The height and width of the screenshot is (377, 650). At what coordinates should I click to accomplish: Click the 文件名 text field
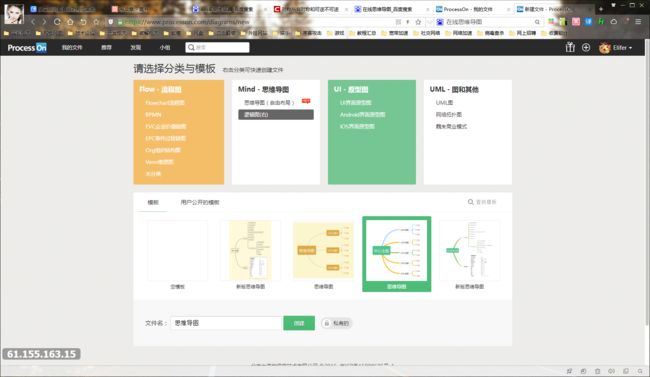click(x=227, y=323)
